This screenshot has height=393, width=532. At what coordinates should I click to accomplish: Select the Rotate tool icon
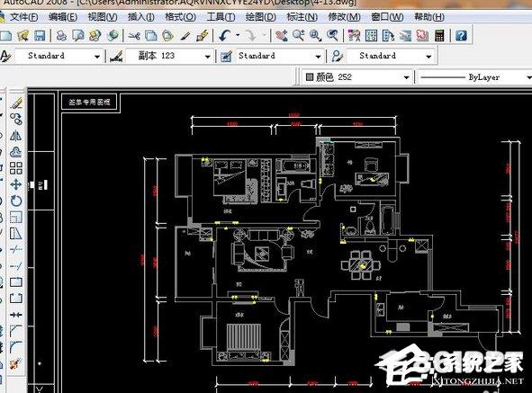pyautogui.click(x=16, y=201)
